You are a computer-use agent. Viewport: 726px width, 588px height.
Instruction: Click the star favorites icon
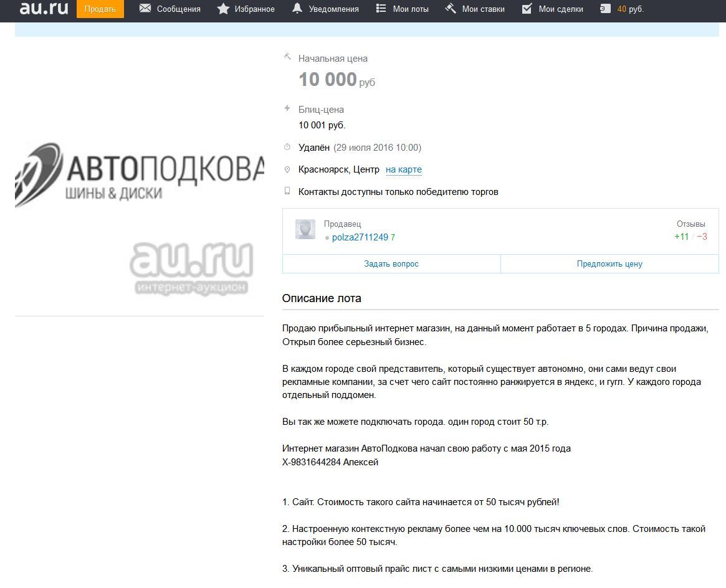223,8
